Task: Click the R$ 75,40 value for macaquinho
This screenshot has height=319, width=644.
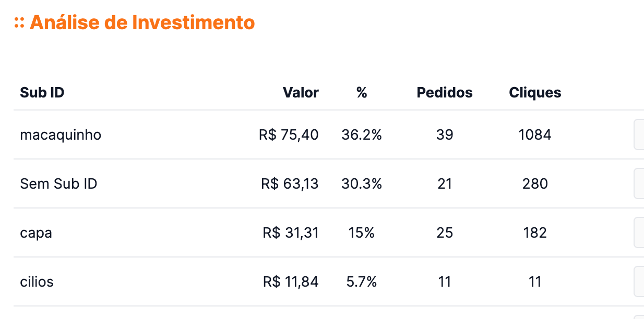Action: coord(289,134)
